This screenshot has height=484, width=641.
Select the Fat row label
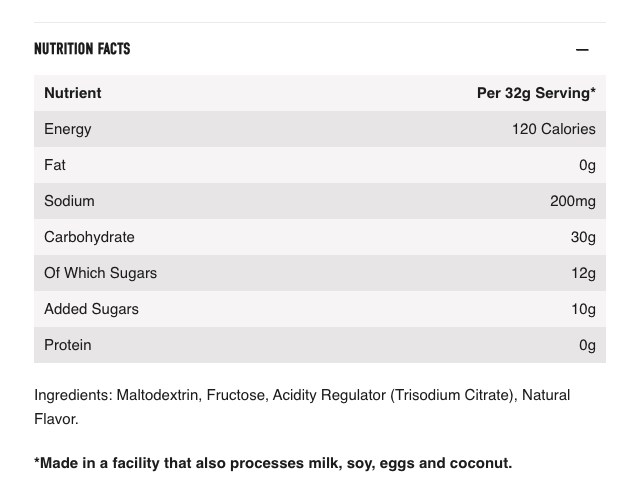55,165
